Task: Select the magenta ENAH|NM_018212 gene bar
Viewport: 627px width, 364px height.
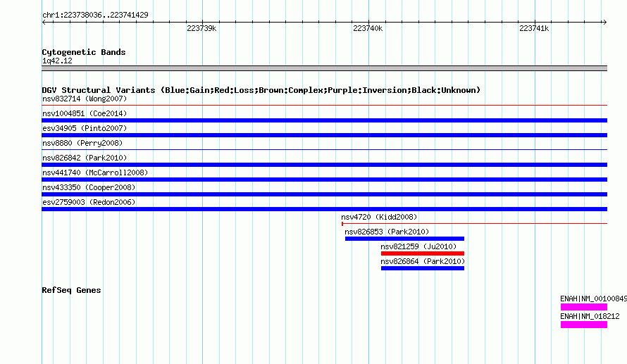Action: pos(584,325)
